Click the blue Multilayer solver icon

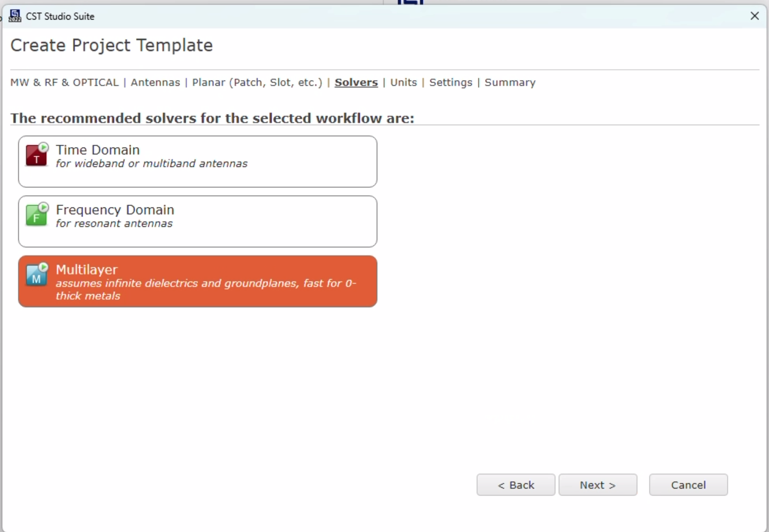coord(37,275)
